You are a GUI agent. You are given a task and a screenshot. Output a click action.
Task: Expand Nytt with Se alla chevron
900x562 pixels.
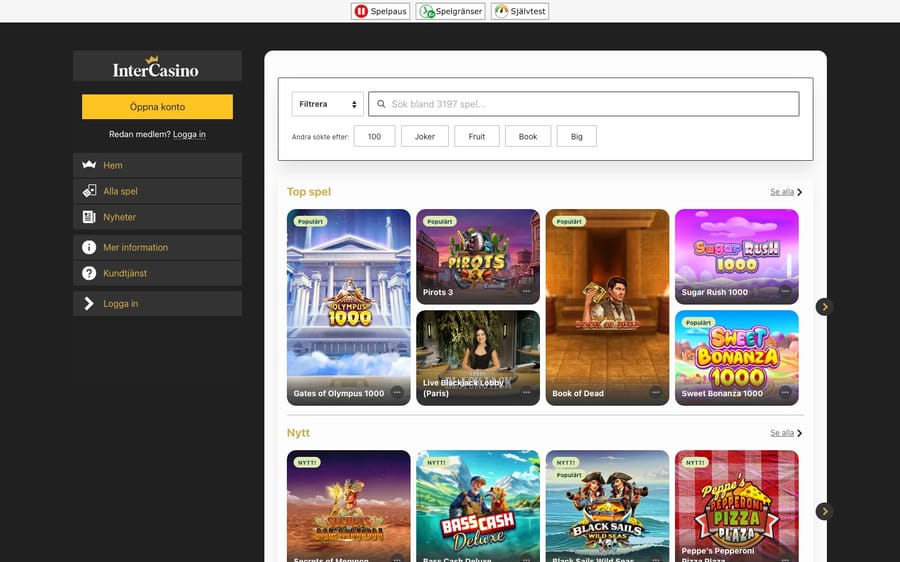click(800, 433)
